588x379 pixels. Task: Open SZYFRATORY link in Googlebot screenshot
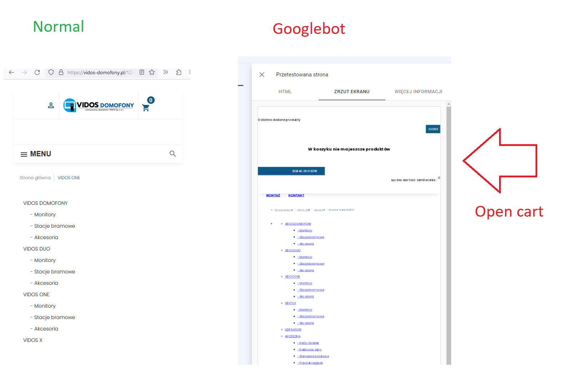[293, 330]
